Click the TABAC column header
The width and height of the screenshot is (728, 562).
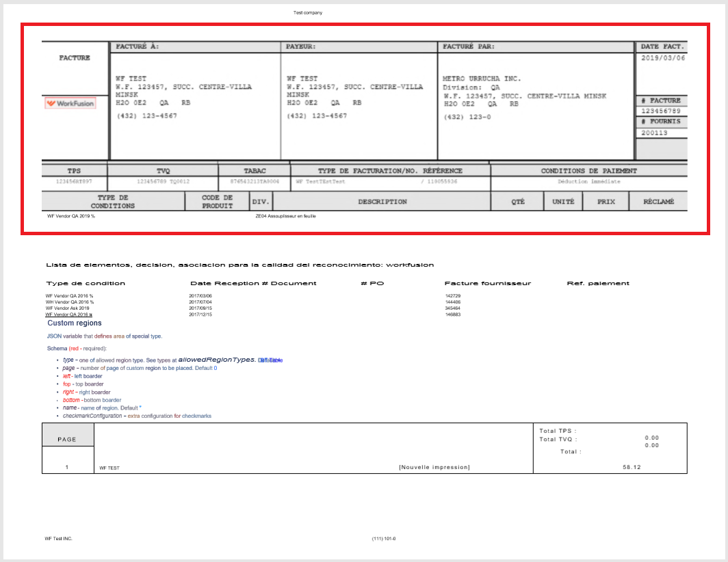point(255,171)
